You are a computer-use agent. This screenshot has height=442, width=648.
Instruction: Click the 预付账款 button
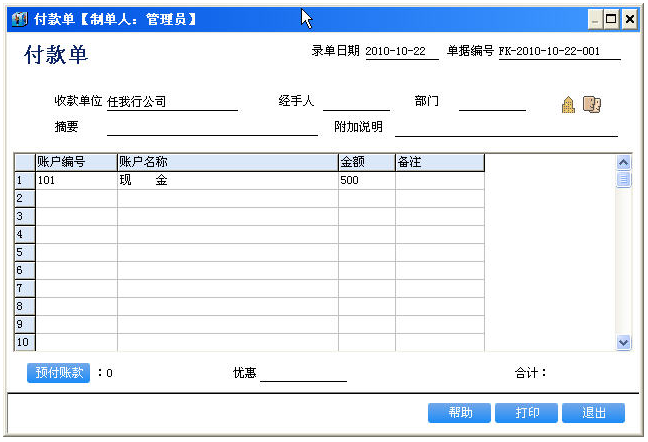(59, 373)
